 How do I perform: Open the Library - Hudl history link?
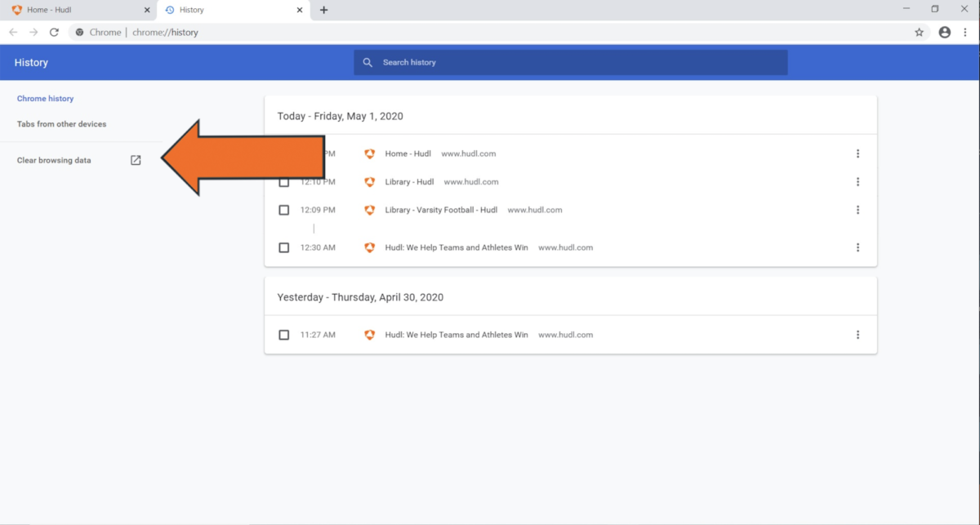(410, 182)
